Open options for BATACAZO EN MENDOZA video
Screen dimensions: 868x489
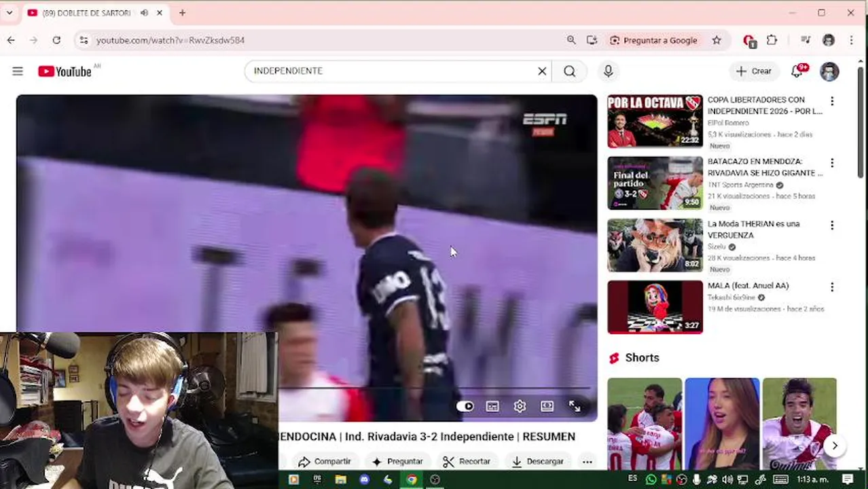click(832, 163)
